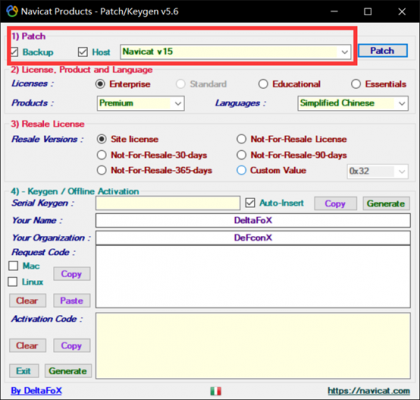The image size is (420, 400).
Task: Select the Custom Value radio button
Action: click(x=241, y=170)
